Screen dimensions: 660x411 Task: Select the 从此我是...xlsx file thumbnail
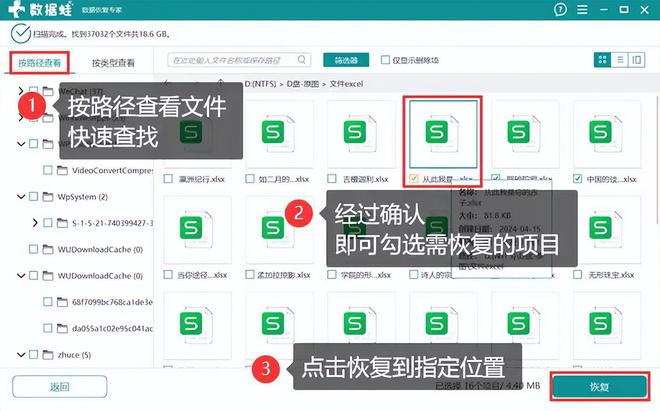pos(443,134)
